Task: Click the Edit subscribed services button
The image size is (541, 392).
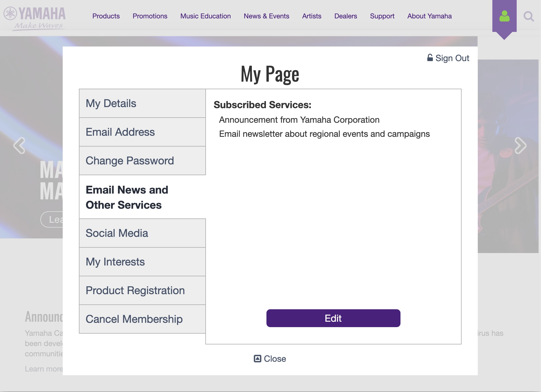Action: pyautogui.click(x=333, y=318)
